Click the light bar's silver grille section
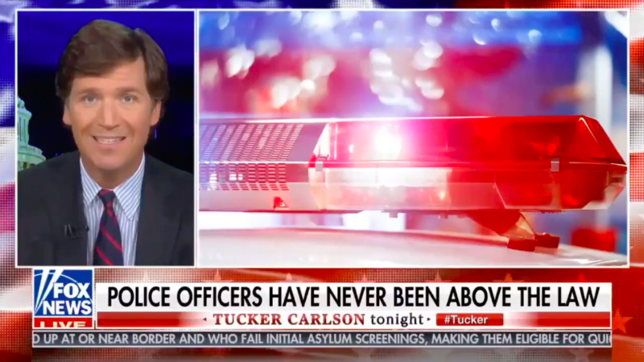Viewport: 644px width, 362px height. pyautogui.click(x=254, y=158)
